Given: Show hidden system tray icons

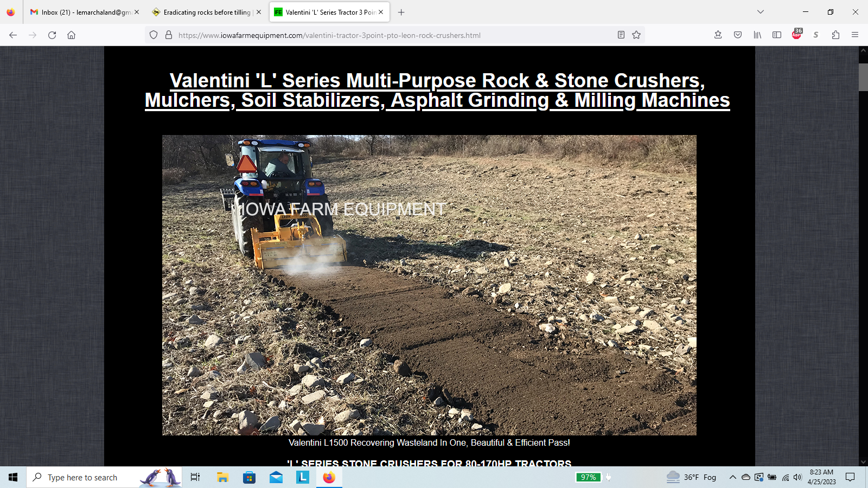Looking at the screenshot, I should (x=732, y=477).
